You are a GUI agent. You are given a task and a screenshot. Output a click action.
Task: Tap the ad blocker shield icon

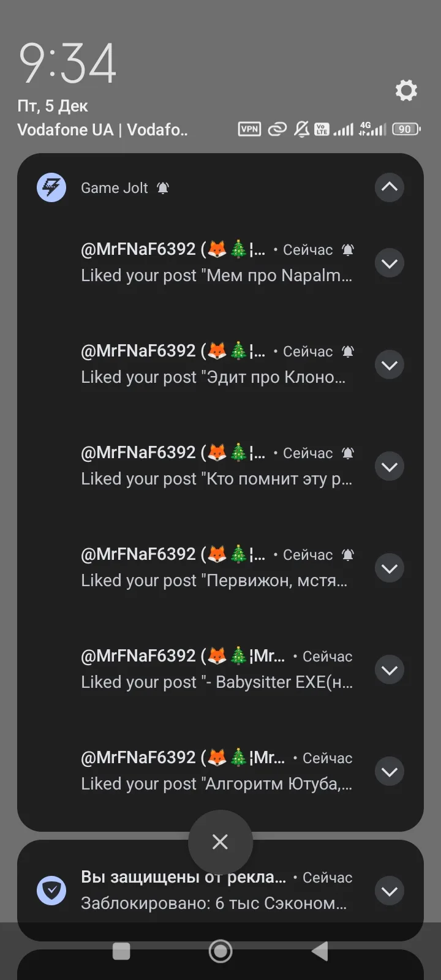click(51, 891)
